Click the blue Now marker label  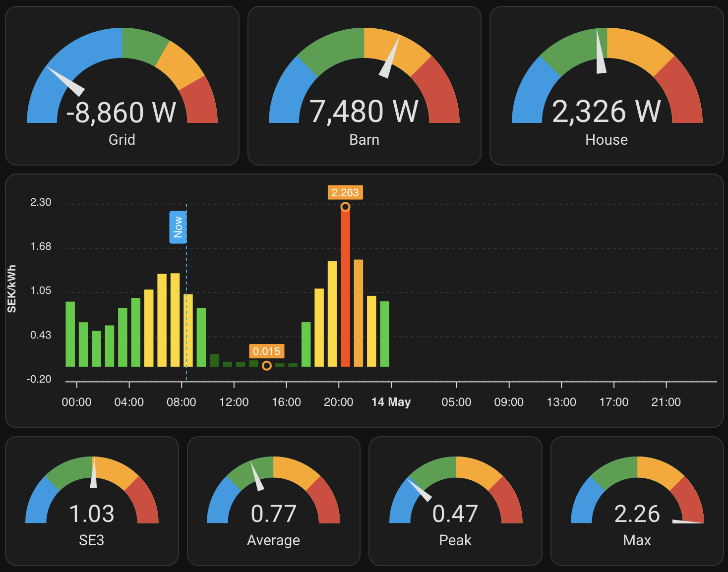pos(178,228)
